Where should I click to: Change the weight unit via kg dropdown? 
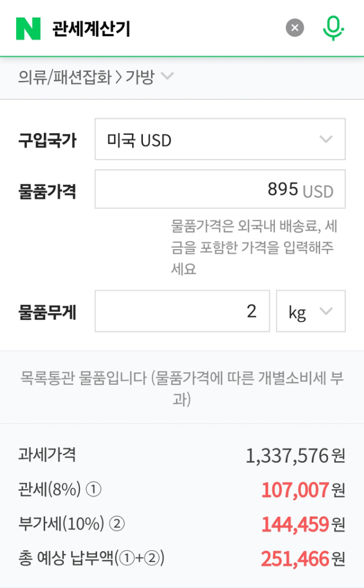(x=311, y=311)
